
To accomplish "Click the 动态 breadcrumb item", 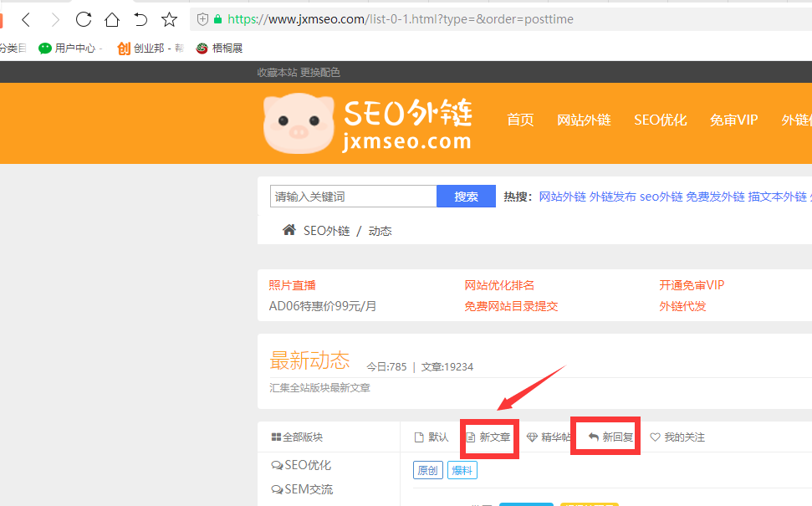I will (x=380, y=231).
